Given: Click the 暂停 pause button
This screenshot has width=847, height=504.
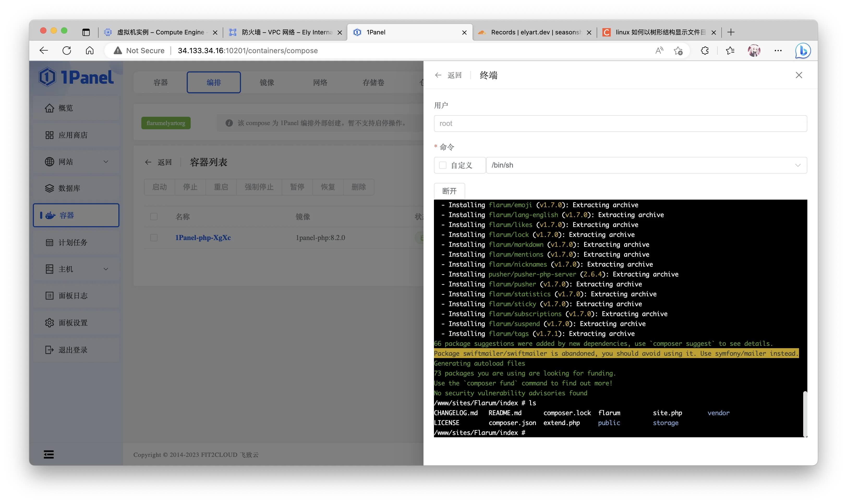Looking at the screenshot, I should coord(297,187).
